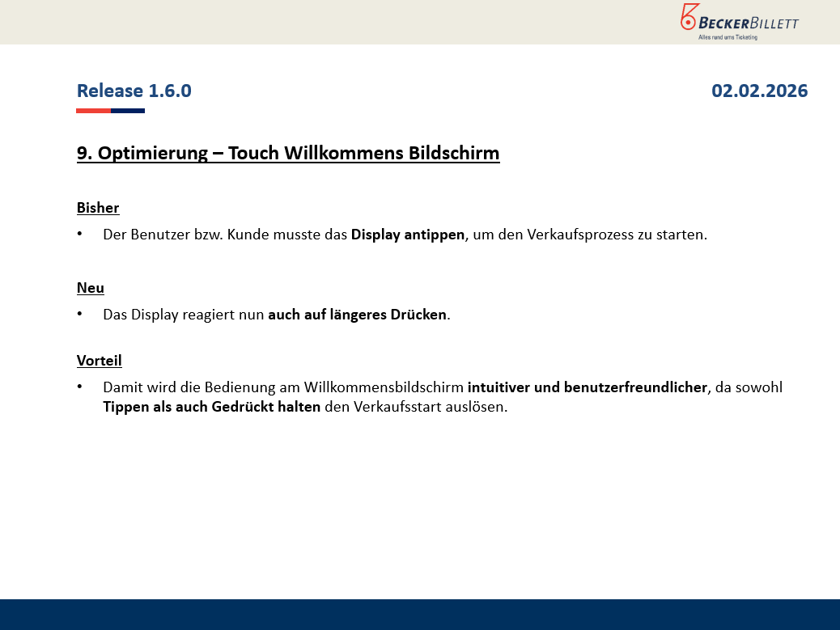Click the red segment of the title underline
Image resolution: width=840 pixels, height=630 pixels.
93,111
